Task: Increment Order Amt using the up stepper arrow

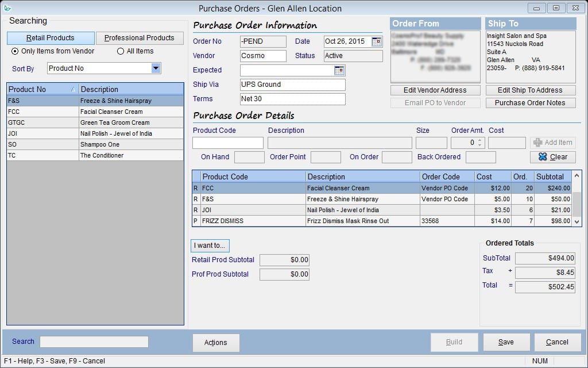Action: pyautogui.click(x=480, y=140)
